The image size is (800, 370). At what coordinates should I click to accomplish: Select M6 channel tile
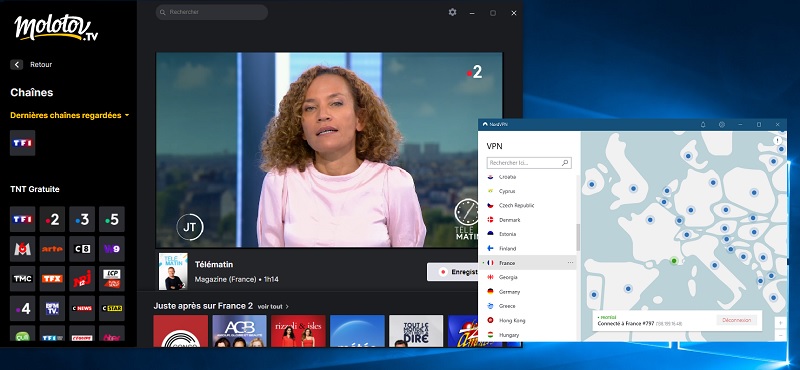pyautogui.click(x=22, y=249)
